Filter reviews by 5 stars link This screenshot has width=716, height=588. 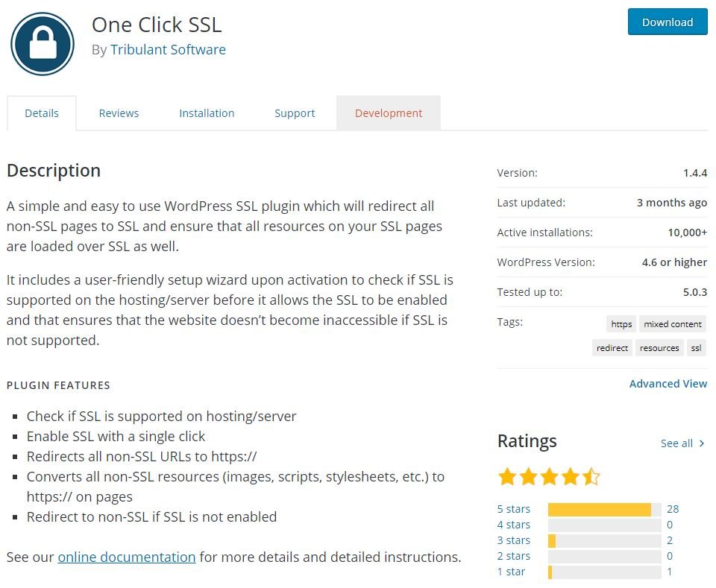(514, 509)
